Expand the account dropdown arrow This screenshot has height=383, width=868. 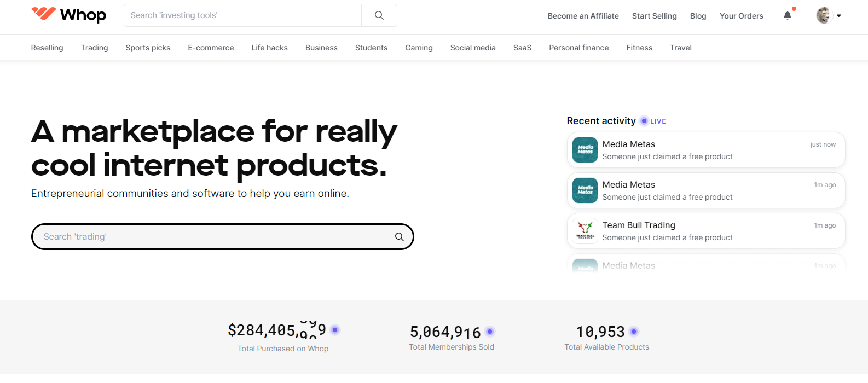839,16
